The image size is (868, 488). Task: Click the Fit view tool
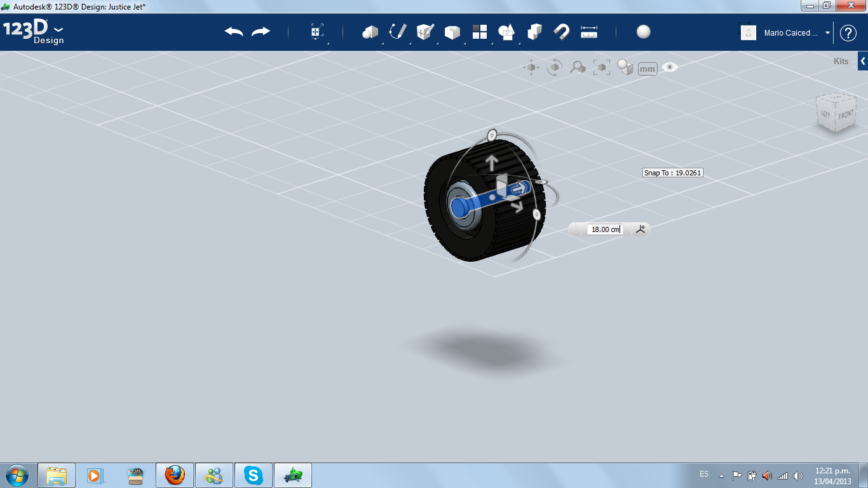click(601, 67)
